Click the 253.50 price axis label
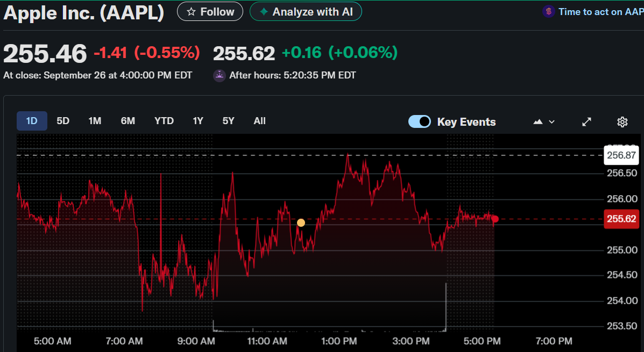The height and width of the screenshot is (352, 644). pyautogui.click(x=622, y=327)
